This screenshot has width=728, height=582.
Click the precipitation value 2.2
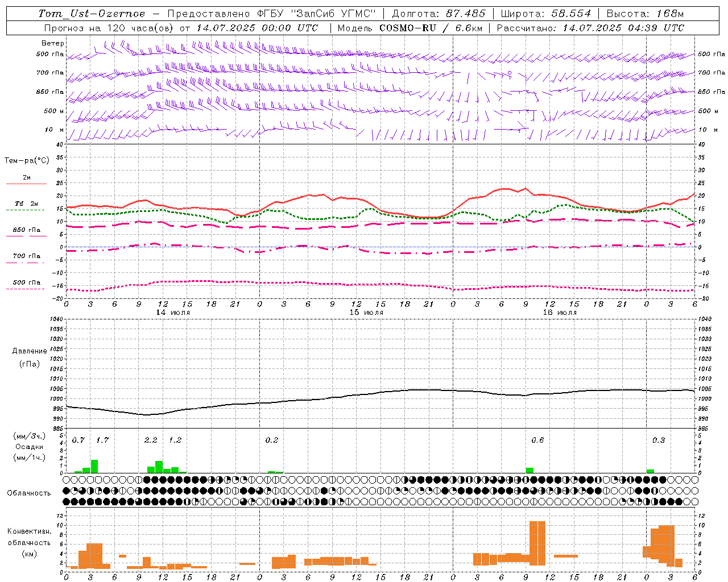click(151, 440)
